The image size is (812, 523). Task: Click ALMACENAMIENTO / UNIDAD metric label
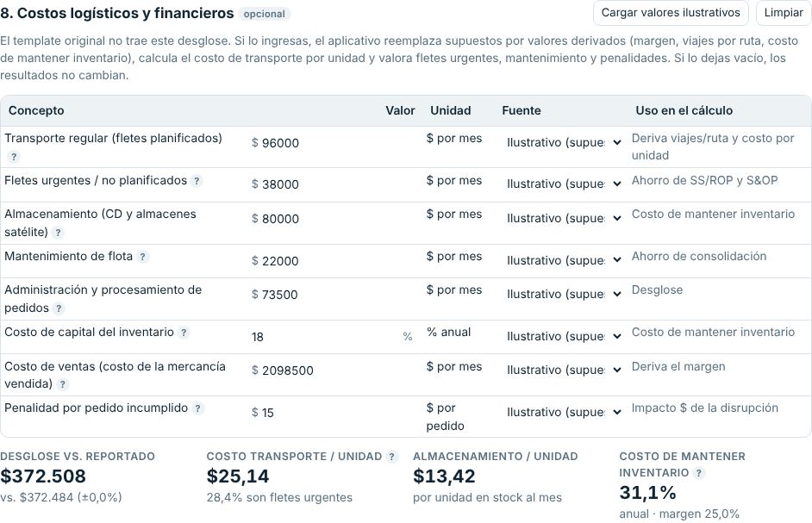[495, 457]
